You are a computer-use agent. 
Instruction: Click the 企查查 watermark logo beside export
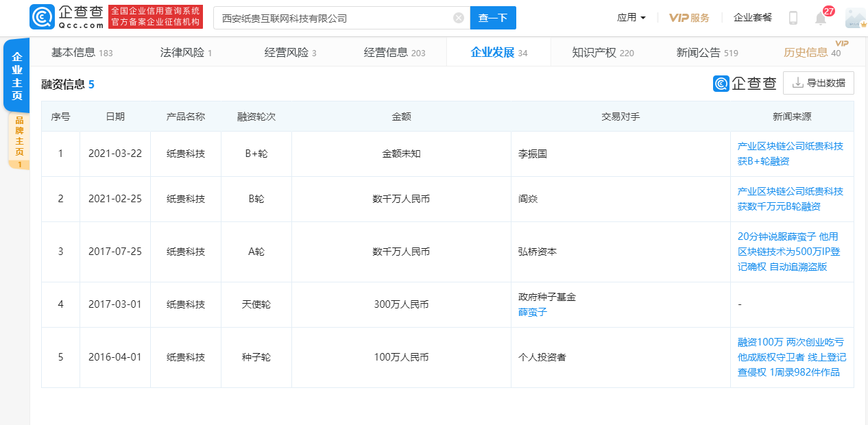tap(745, 83)
